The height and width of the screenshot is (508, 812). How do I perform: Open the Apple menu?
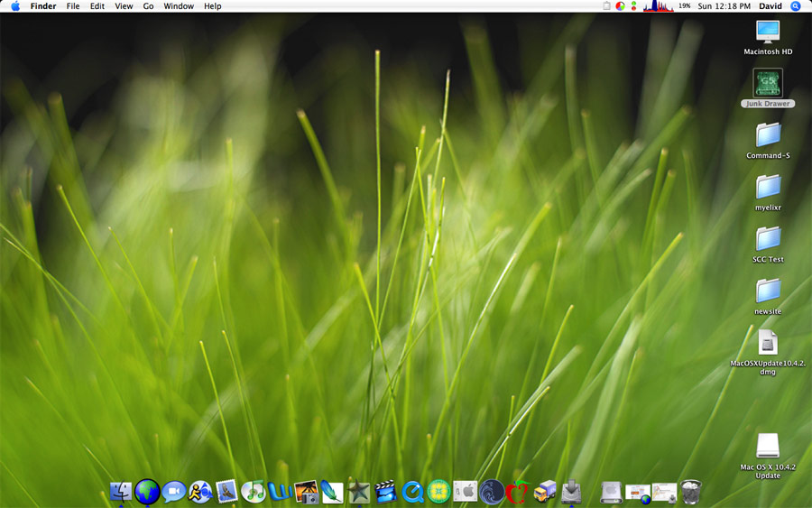[15, 6]
